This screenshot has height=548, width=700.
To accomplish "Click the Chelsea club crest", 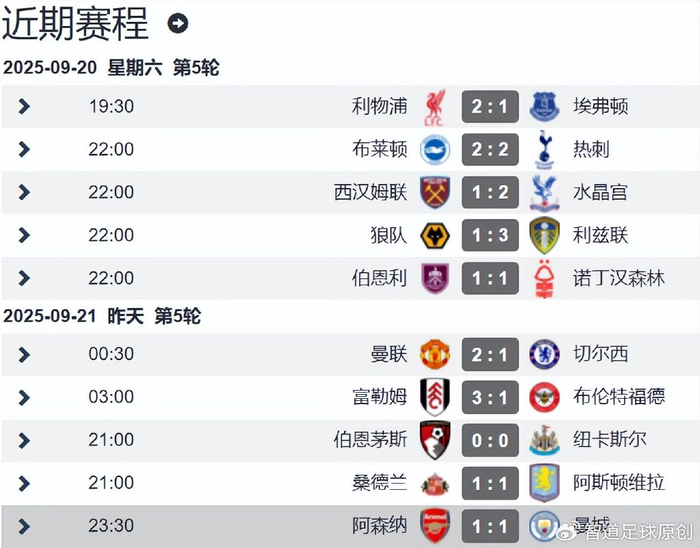I will tap(545, 354).
